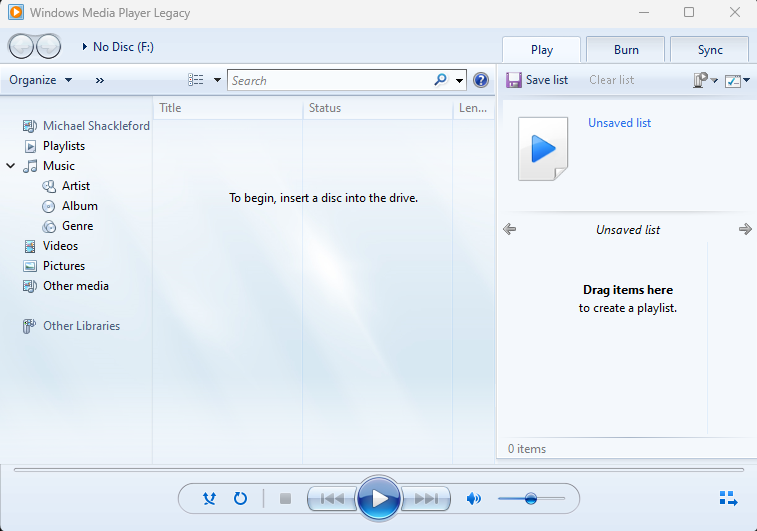Click the Stop playback button
This screenshot has height=531, width=757.
[x=285, y=498]
